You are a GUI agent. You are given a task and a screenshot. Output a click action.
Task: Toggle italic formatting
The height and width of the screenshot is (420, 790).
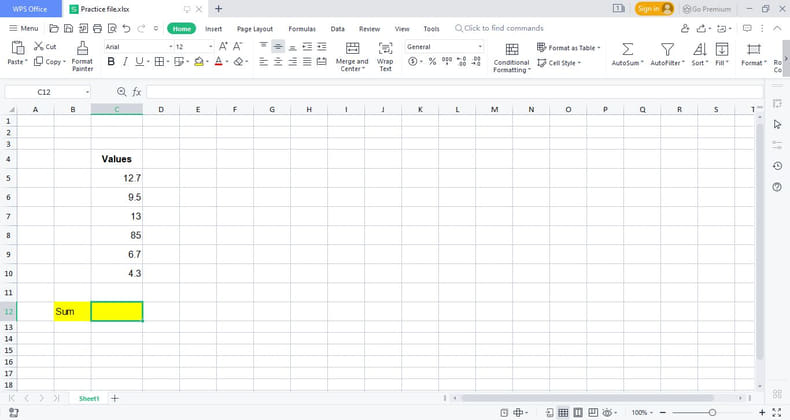[x=125, y=61]
